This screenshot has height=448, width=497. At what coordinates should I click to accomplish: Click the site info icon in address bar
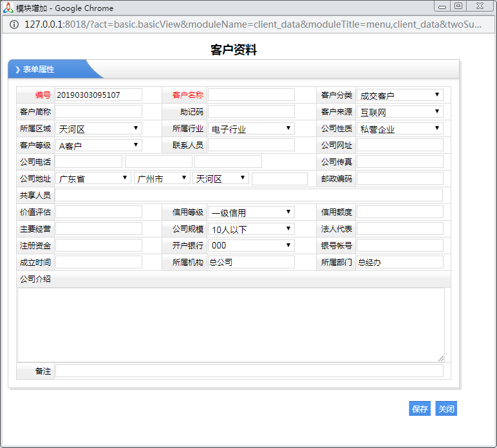click(x=14, y=24)
